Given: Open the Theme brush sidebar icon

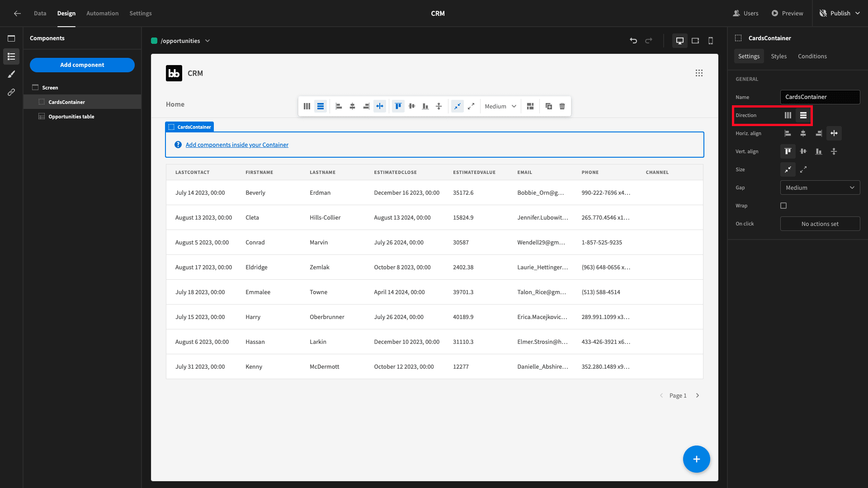Looking at the screenshot, I should [11, 74].
